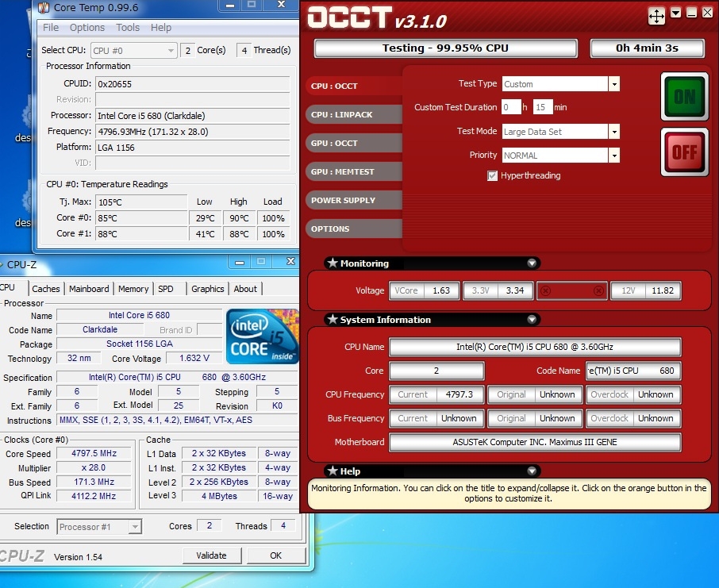Open the Core Temp Options menu

[87, 28]
